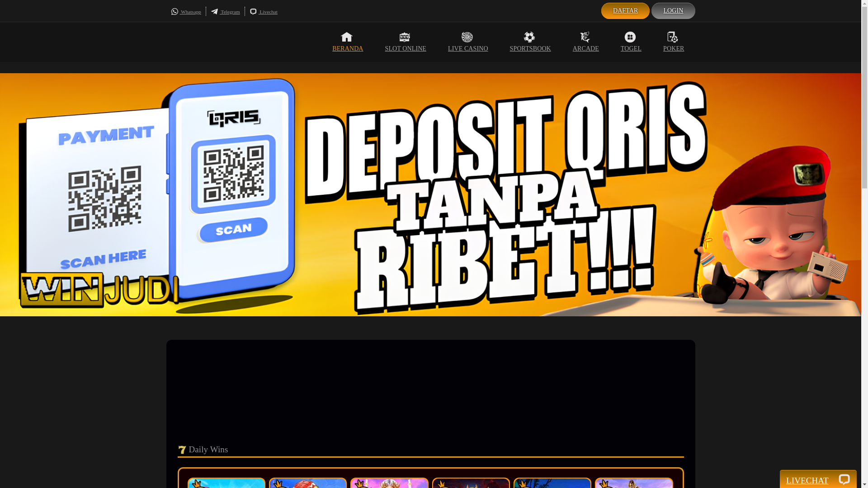Select the POKER menu label
The image size is (868, 488).
coord(674,49)
